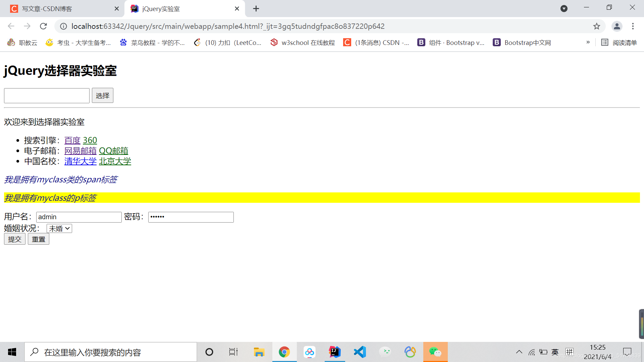Follow the 网易邮箱 link
Screen dimensions: 644x362
click(x=80, y=151)
